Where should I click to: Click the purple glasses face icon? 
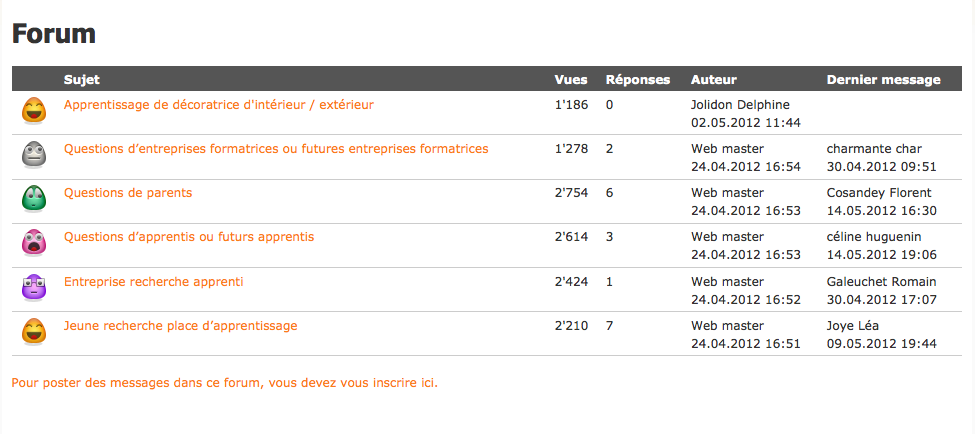[x=34, y=288]
